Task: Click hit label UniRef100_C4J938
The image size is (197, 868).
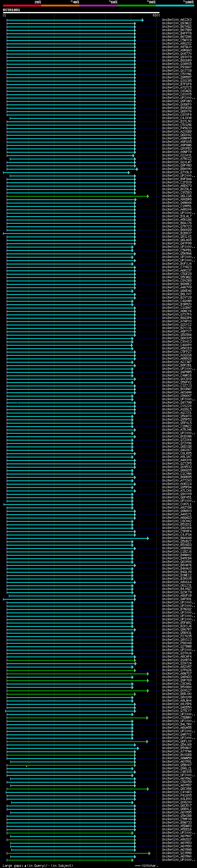Action: click(x=177, y=118)
